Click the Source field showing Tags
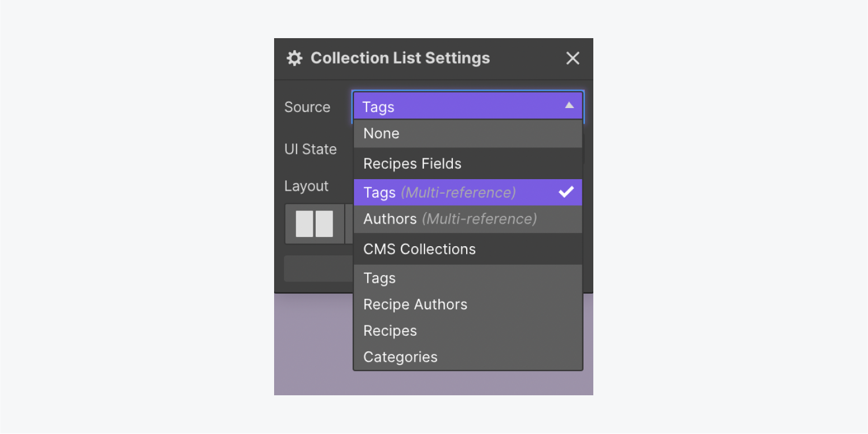The height and width of the screenshot is (434, 868). (x=457, y=107)
